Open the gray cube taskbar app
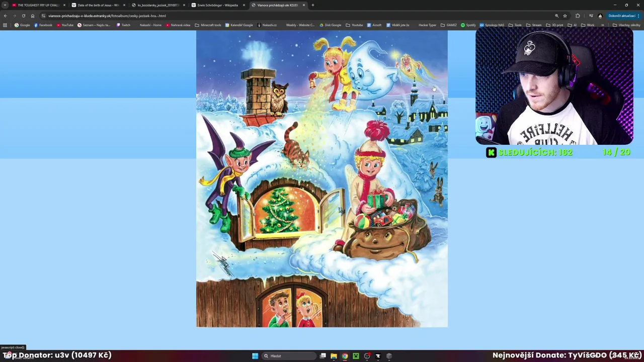This screenshot has width=644, height=362. (x=389, y=356)
